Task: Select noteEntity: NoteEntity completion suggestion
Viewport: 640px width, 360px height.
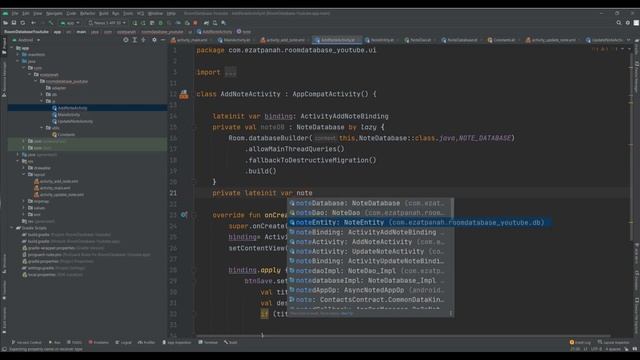Action: pos(419,222)
